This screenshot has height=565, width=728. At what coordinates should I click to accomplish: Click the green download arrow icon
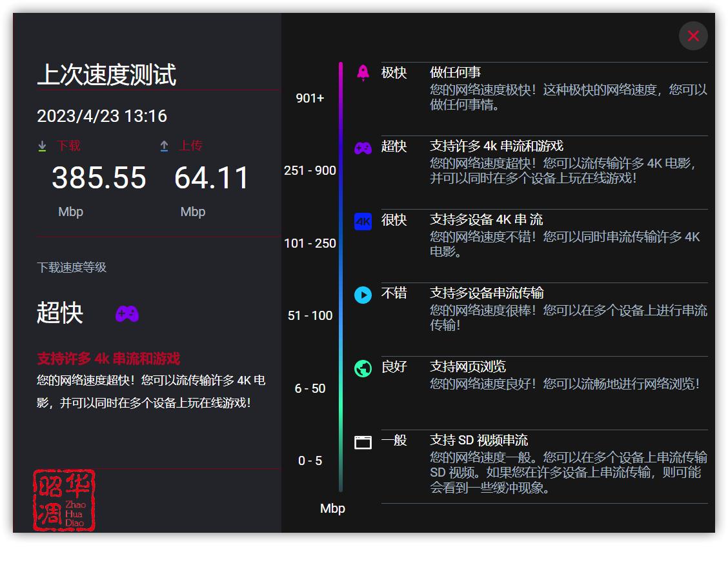(x=43, y=146)
